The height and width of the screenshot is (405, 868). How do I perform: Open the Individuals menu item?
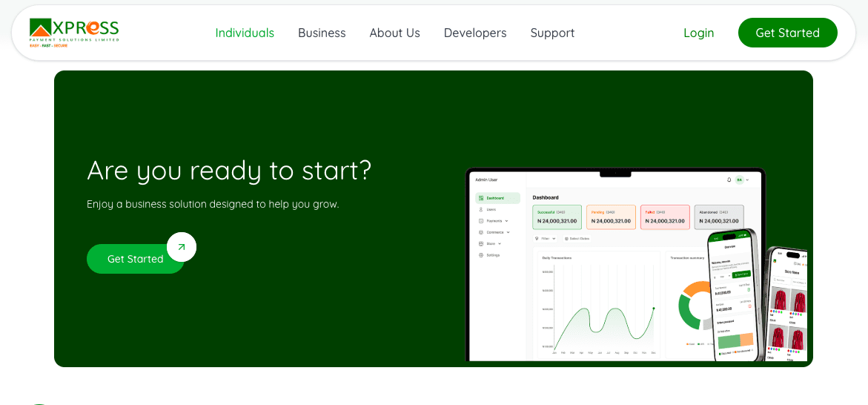(x=245, y=33)
